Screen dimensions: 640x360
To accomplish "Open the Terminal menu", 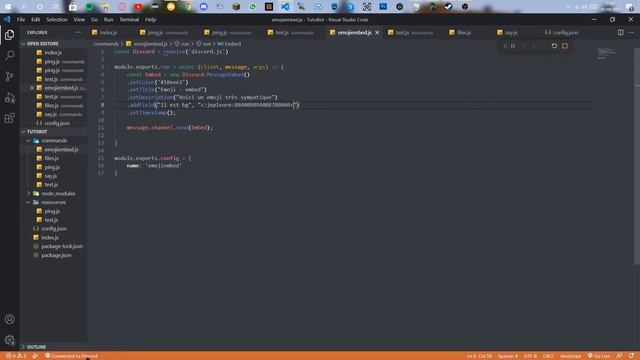I will coord(129,20).
